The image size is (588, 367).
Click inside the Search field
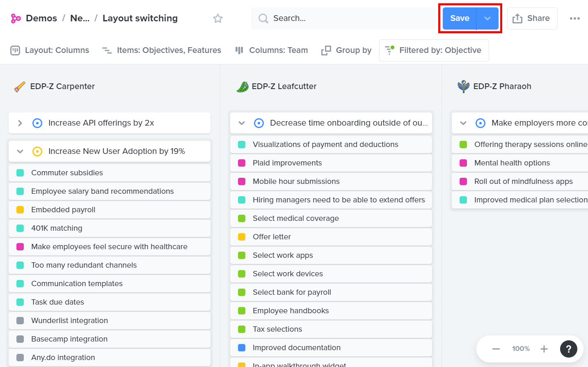[328, 18]
